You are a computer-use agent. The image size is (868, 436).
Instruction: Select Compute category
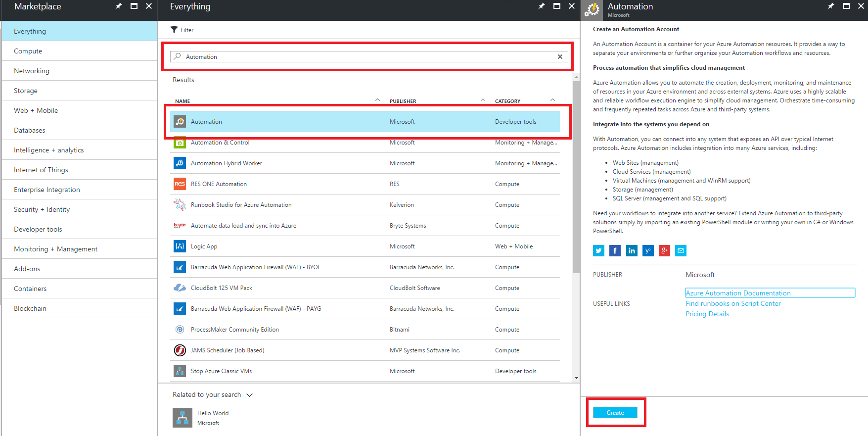(80, 51)
